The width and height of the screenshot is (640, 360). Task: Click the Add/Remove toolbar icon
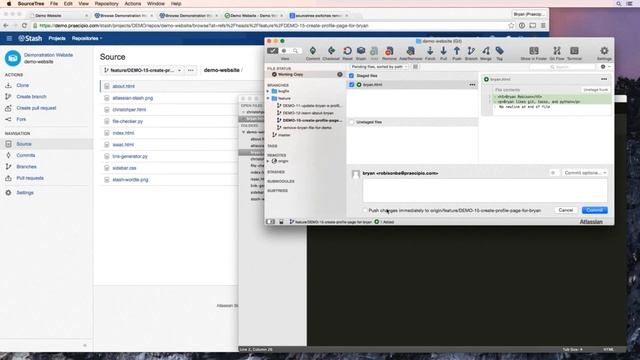(x=410, y=51)
